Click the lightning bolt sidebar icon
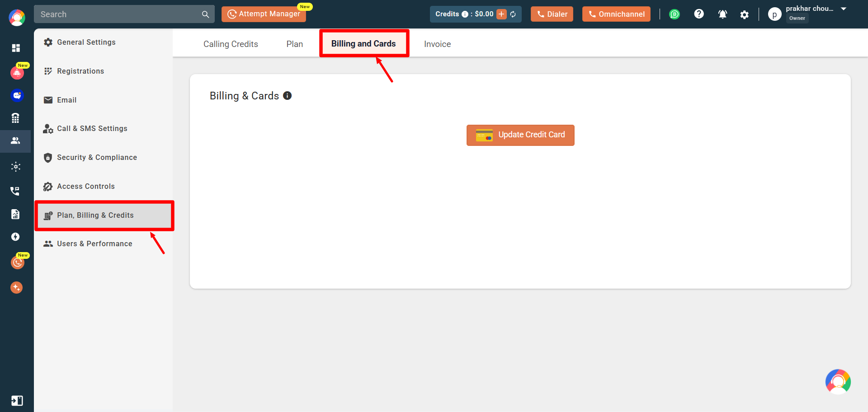The height and width of the screenshot is (412, 868). (x=15, y=237)
